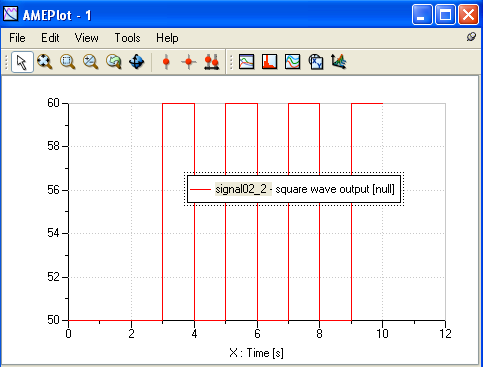Click the zoom-to-fit magnifier icon
The image size is (483, 367).
tap(45, 62)
